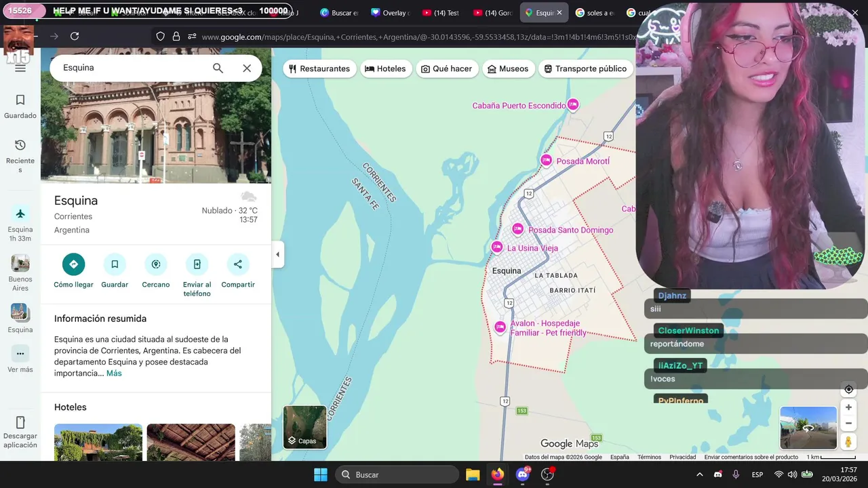Click the Street View pegman
Screen dimensions: 868x488
848,442
